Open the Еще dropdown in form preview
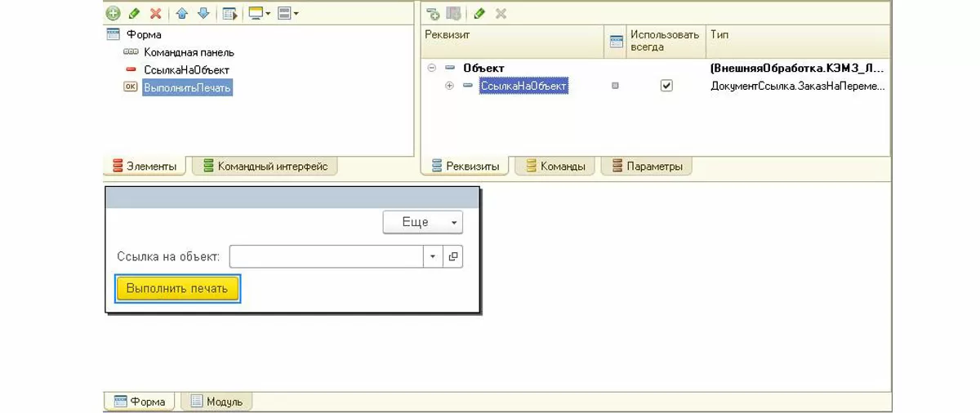Screen dimensions: 980x413 tap(422, 222)
